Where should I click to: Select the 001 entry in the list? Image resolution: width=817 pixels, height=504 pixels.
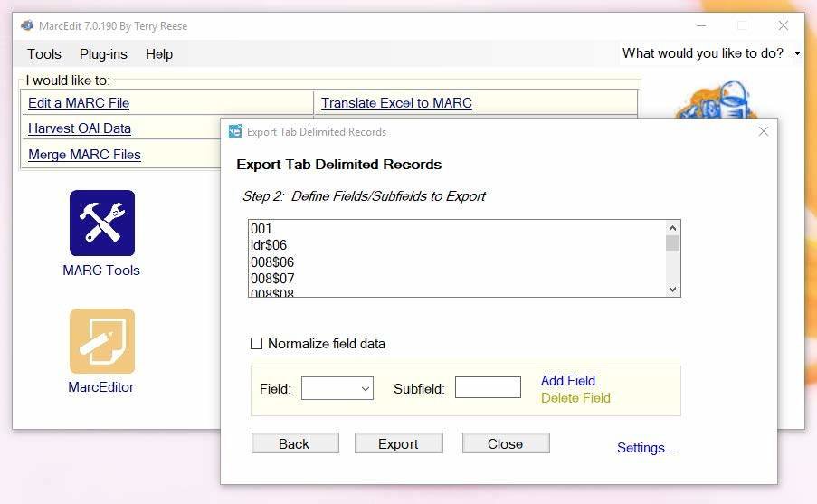(261, 229)
